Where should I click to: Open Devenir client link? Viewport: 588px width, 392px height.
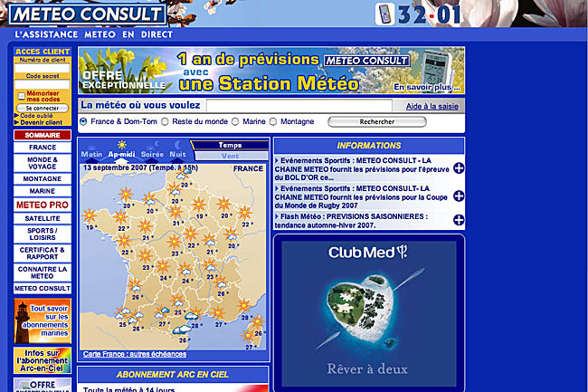tap(42, 122)
